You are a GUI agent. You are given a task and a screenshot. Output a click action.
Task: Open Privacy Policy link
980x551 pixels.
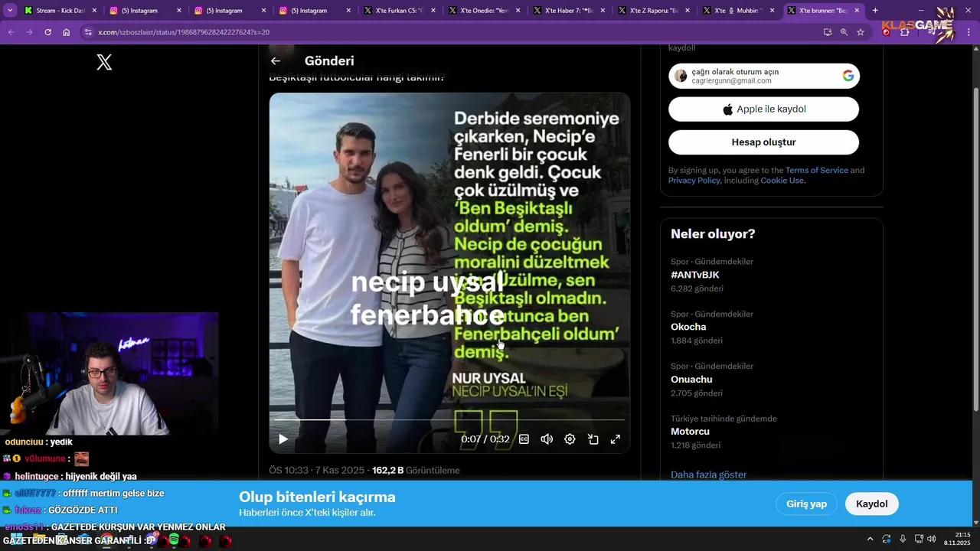point(694,181)
